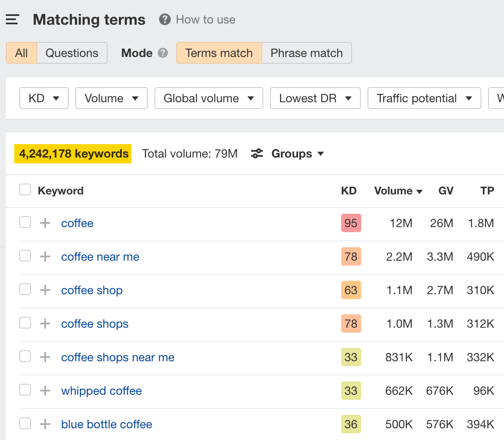
Task: Click the Groups filter settings icon
Action: click(x=257, y=153)
